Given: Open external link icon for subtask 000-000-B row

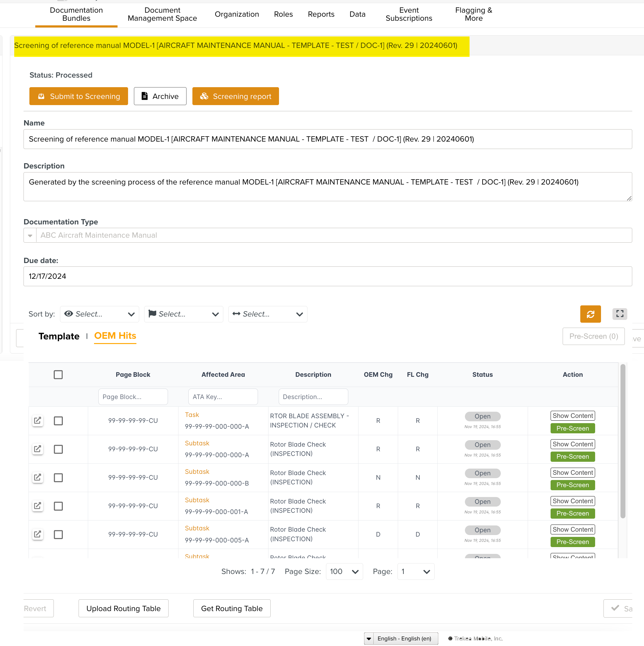Looking at the screenshot, I should click(37, 478).
